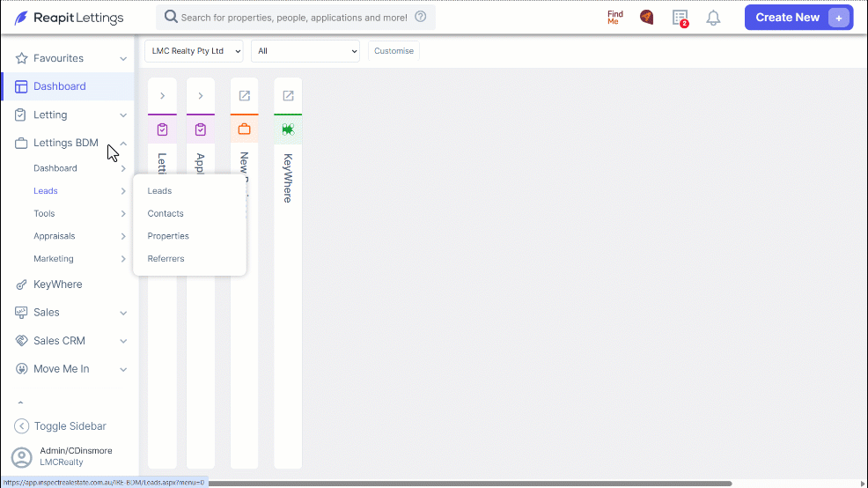Collapse the Lettings BDM section

click(x=123, y=144)
